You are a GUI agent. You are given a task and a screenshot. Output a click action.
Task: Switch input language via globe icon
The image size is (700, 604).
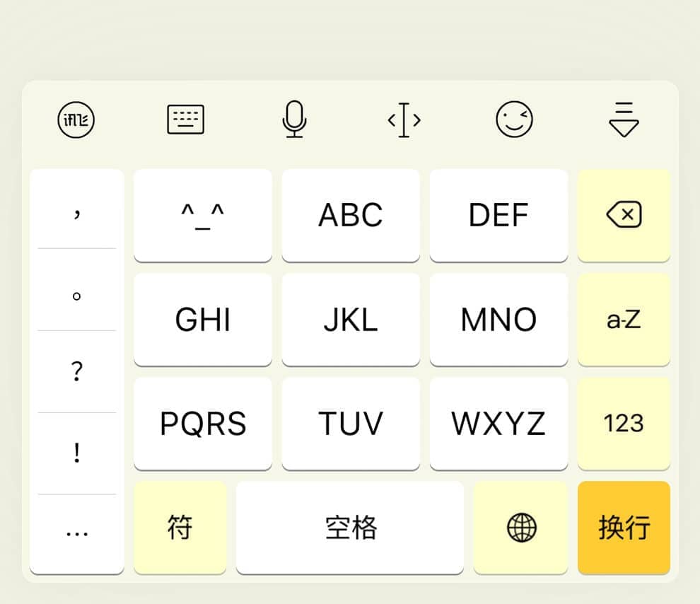coord(521,528)
